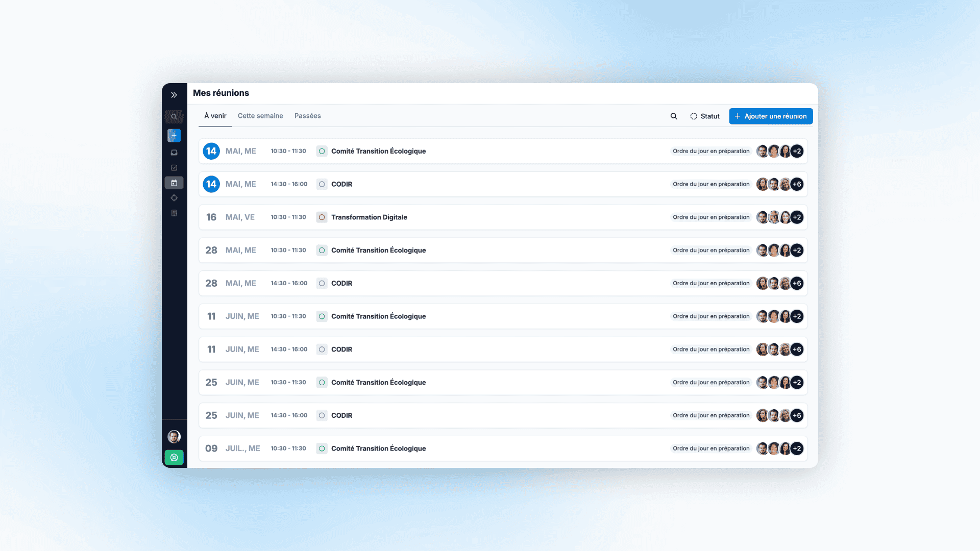
Task: Click first participant avatar on 14 Mai CODIR row
Action: [762, 184]
